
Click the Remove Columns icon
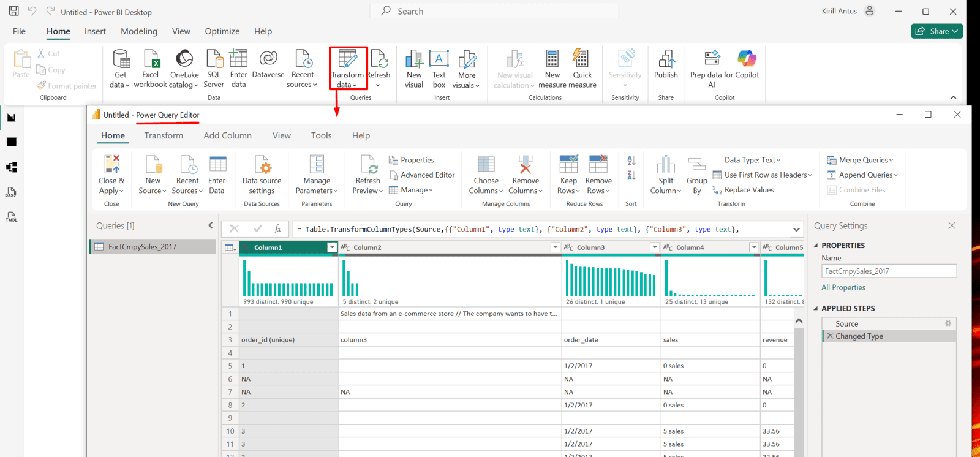click(x=526, y=165)
